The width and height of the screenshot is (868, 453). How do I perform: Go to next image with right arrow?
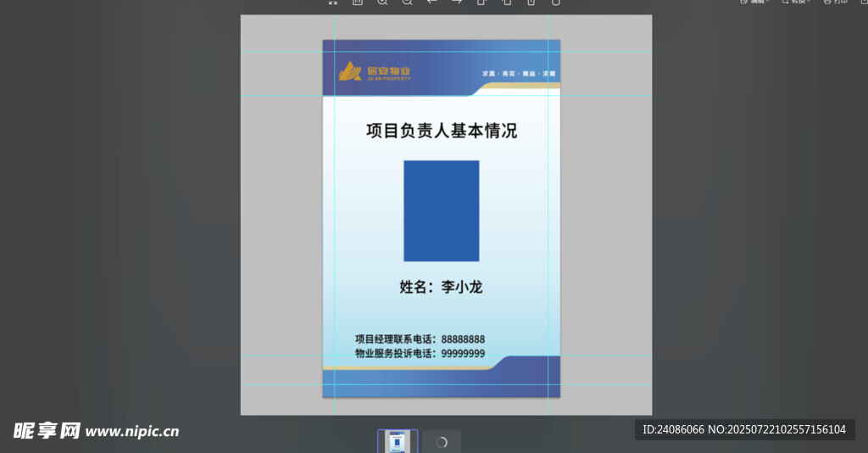pyautogui.click(x=456, y=2)
